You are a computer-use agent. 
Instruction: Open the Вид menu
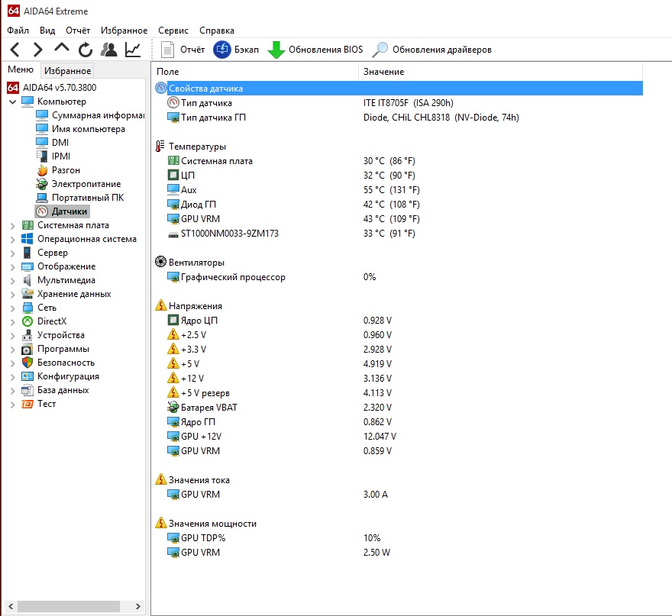[x=47, y=31]
